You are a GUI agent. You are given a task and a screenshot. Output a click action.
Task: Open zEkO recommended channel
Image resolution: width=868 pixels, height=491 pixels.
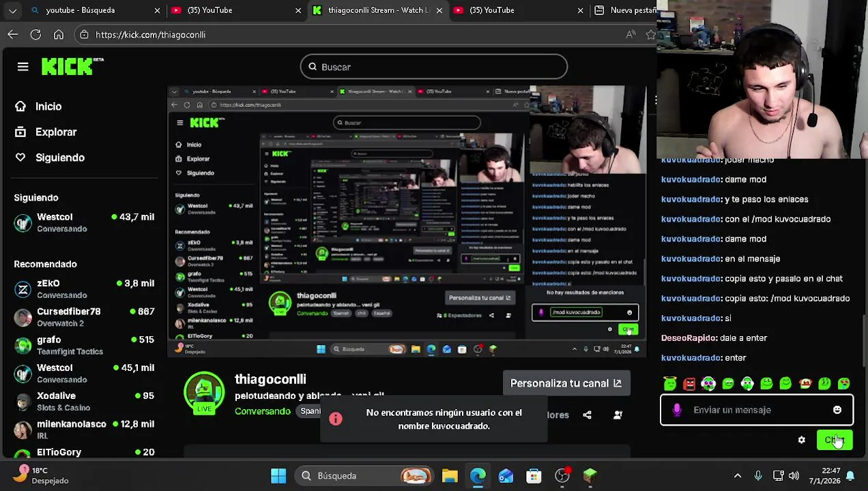(85, 288)
